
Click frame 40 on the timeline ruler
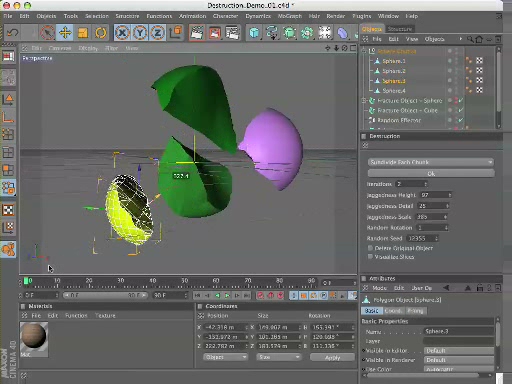153,281
